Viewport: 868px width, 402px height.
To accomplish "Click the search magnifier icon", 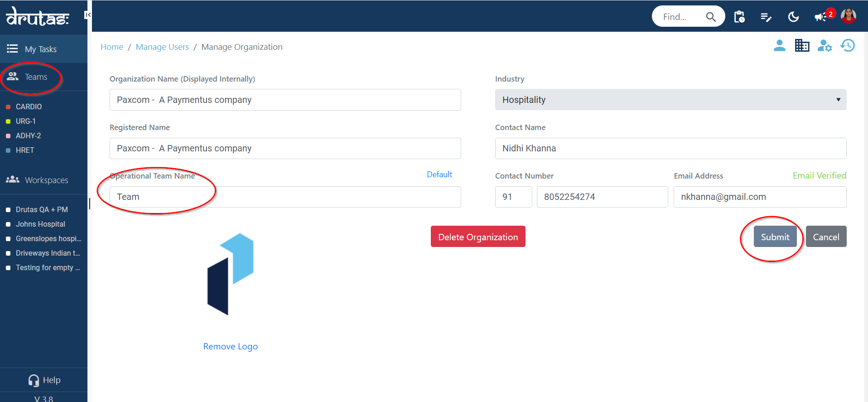I will [x=710, y=17].
